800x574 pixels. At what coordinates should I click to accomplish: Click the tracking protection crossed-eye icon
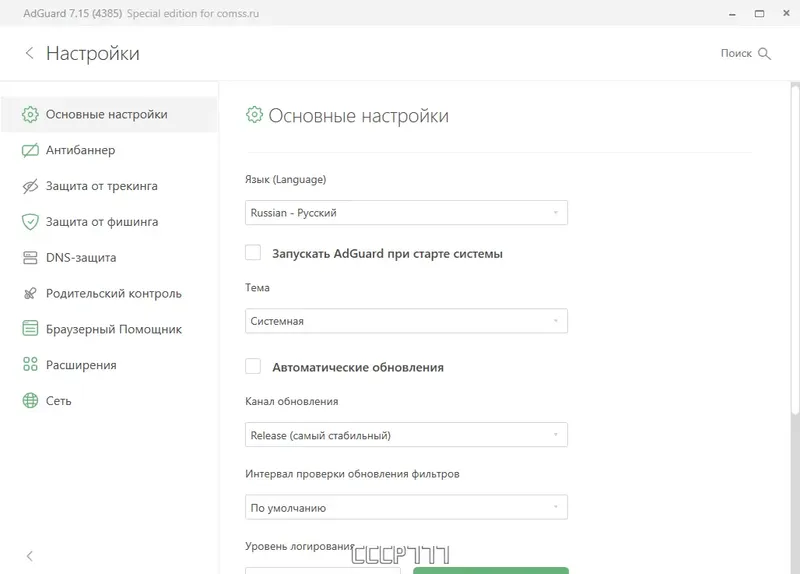tap(30, 186)
